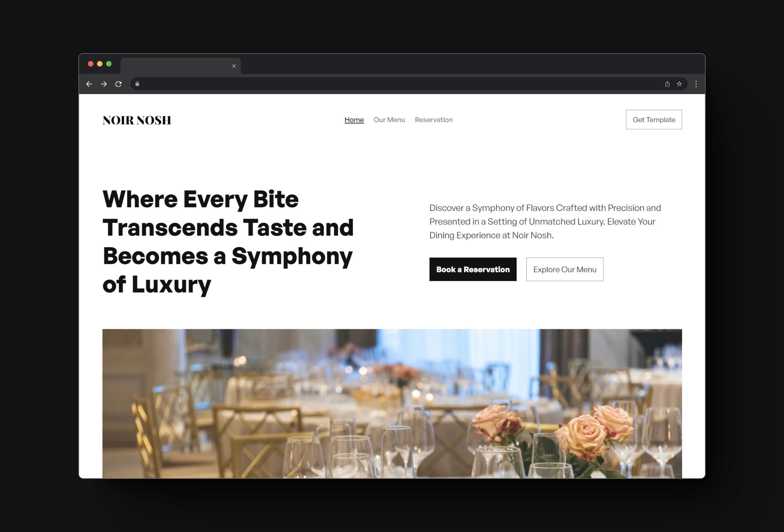Click the browser tab close X button
The width and height of the screenshot is (784, 532).
[234, 66]
